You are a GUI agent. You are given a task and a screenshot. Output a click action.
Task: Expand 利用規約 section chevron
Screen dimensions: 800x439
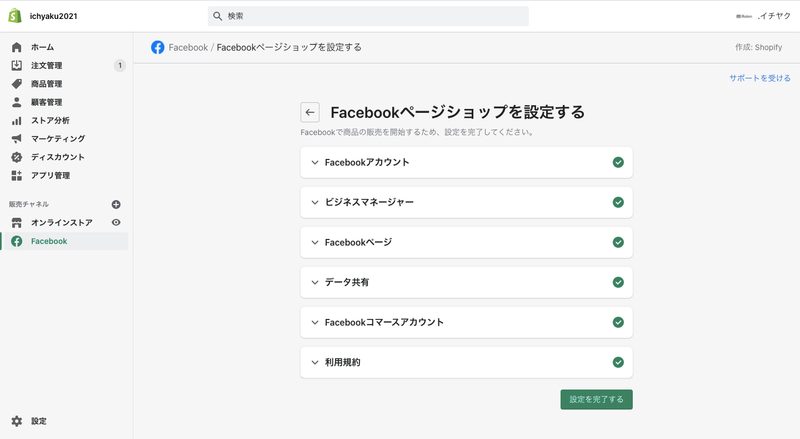315,362
